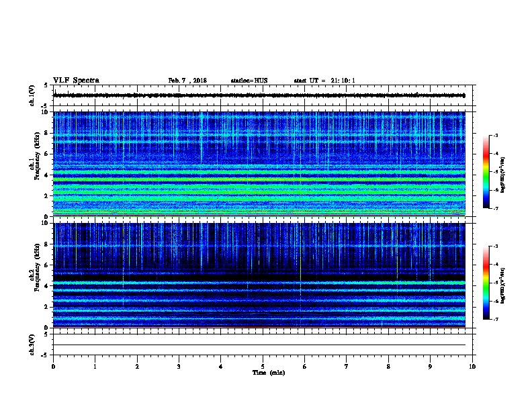Screen dimensions: 532x411
Task: Click the "10" kHz tick on ch.1 frequency axis
Action: point(46,112)
